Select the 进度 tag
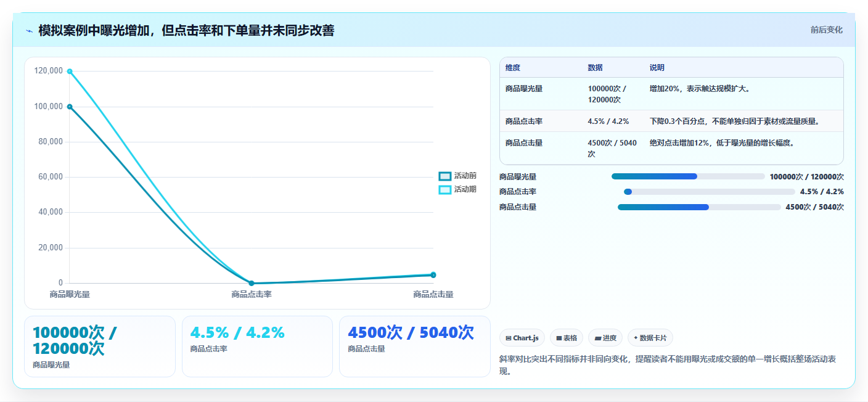Screen dimensions: 868x402 pyautogui.click(x=605, y=338)
